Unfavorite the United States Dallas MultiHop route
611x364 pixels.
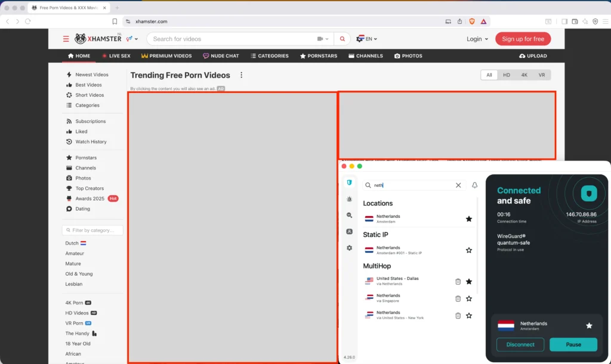pyautogui.click(x=469, y=280)
